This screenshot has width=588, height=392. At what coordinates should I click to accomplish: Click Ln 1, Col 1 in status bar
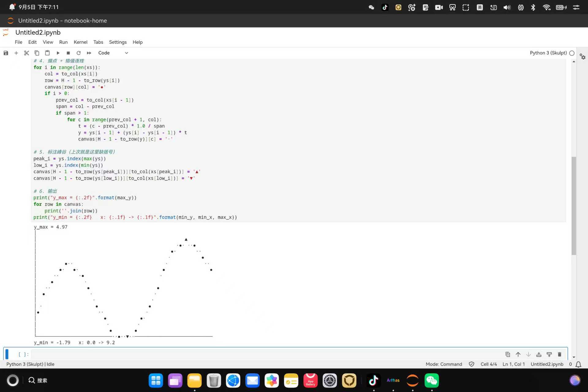click(x=514, y=364)
